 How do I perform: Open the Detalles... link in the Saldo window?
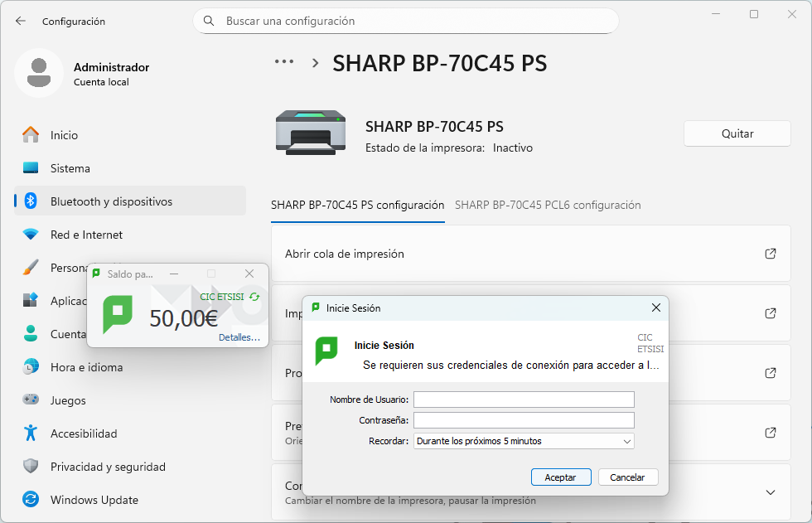(x=239, y=337)
